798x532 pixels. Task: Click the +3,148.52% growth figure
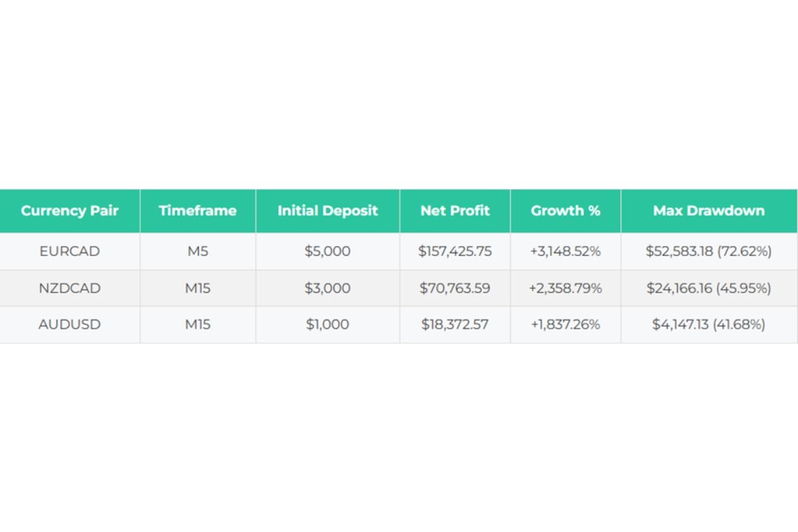coord(565,251)
